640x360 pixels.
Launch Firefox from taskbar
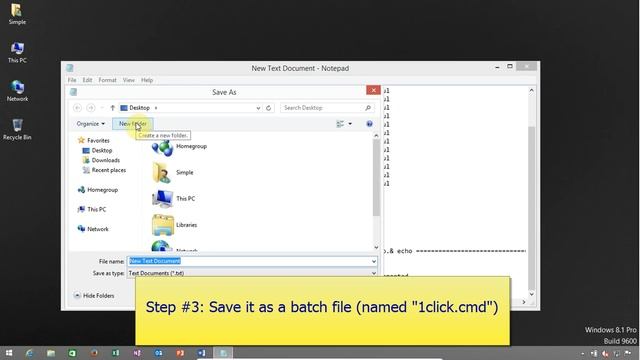pyautogui.click(x=94, y=353)
